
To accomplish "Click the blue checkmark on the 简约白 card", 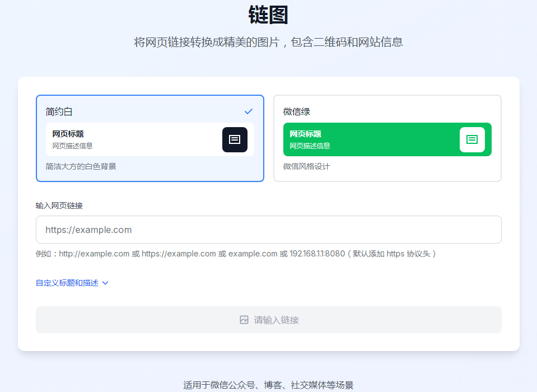I will click(x=248, y=111).
